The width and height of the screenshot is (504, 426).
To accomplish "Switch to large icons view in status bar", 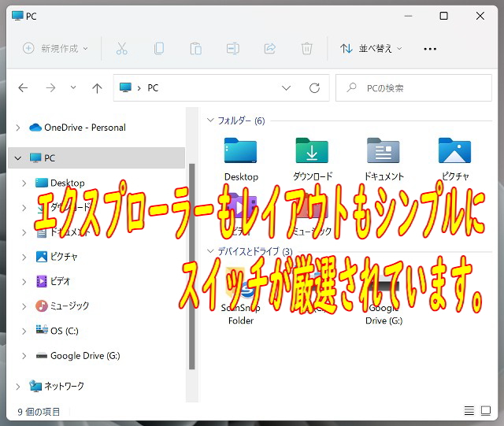I will (x=488, y=411).
